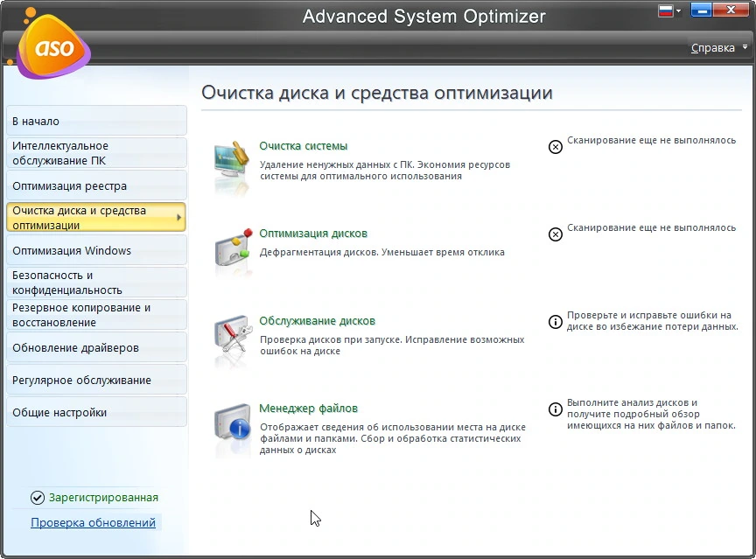Click scan status text beside Очистка системы
Viewport: 756px width, 559px height.
coord(651,140)
